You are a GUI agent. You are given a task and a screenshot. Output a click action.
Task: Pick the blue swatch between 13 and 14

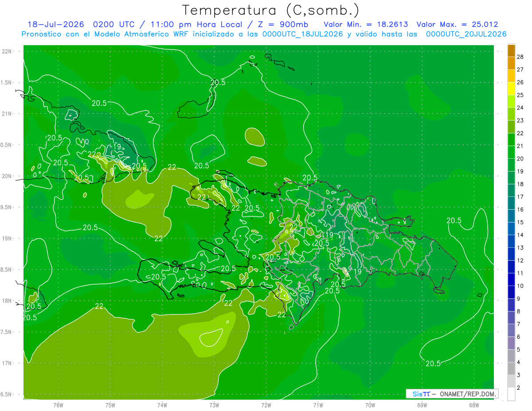tap(511, 242)
